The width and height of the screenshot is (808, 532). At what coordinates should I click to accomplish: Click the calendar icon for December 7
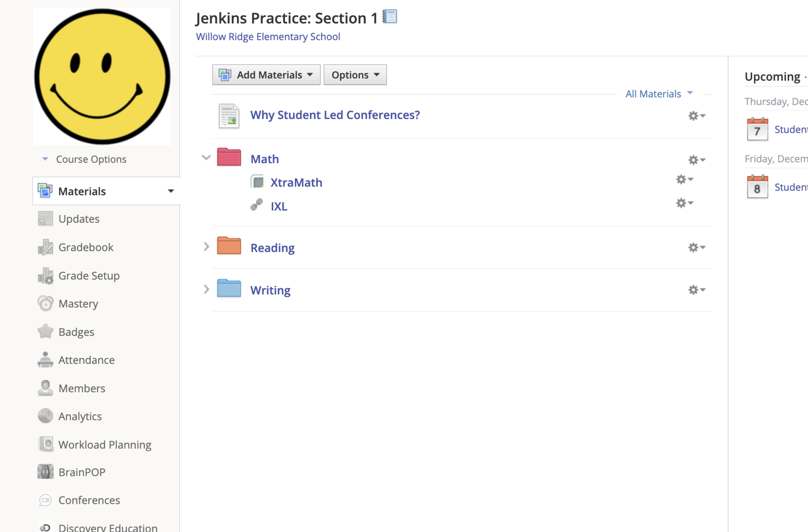coord(757,129)
